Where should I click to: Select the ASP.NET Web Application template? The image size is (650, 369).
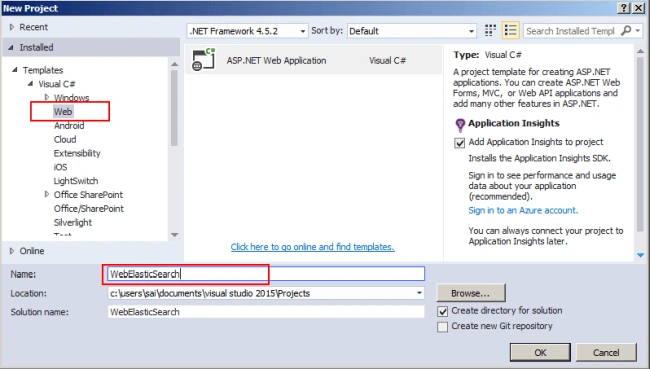click(x=313, y=60)
